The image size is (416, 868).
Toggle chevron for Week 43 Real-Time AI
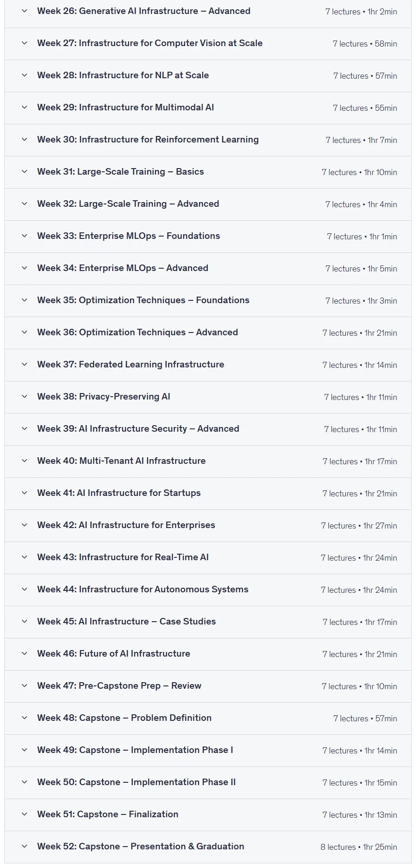(x=24, y=557)
